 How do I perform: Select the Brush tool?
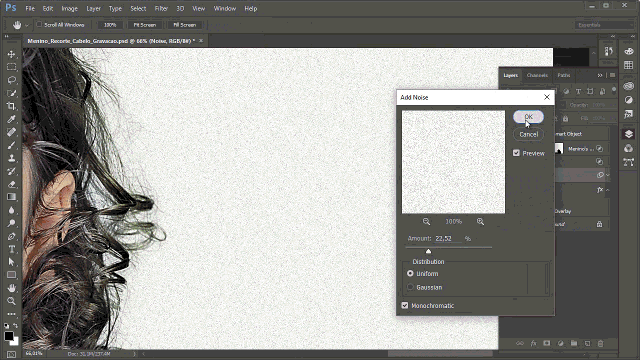coord(11,145)
